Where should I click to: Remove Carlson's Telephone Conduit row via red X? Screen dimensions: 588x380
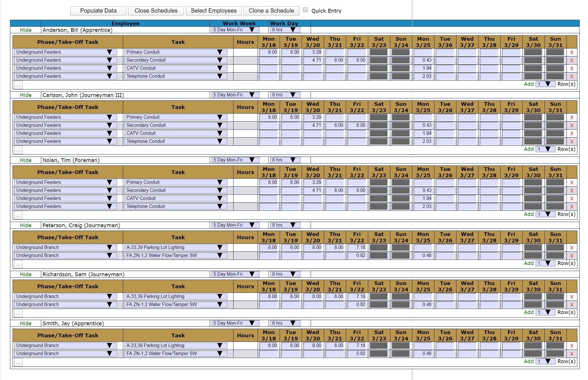point(572,141)
